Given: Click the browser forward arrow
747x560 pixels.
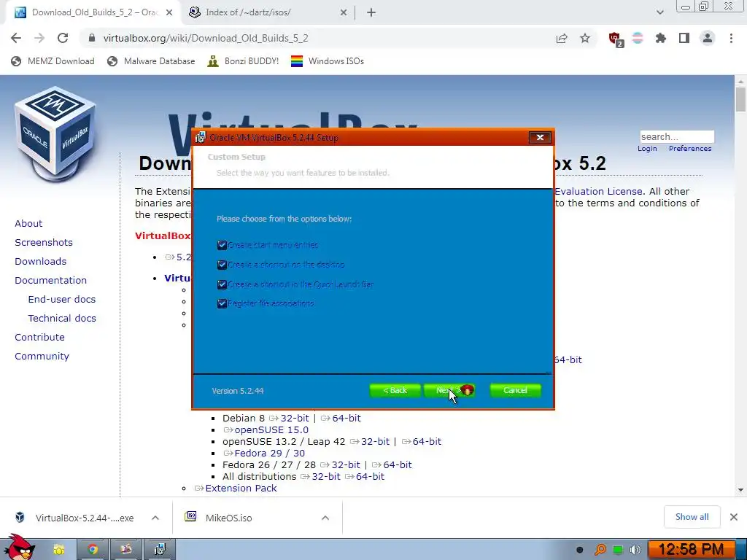Looking at the screenshot, I should [x=39, y=38].
